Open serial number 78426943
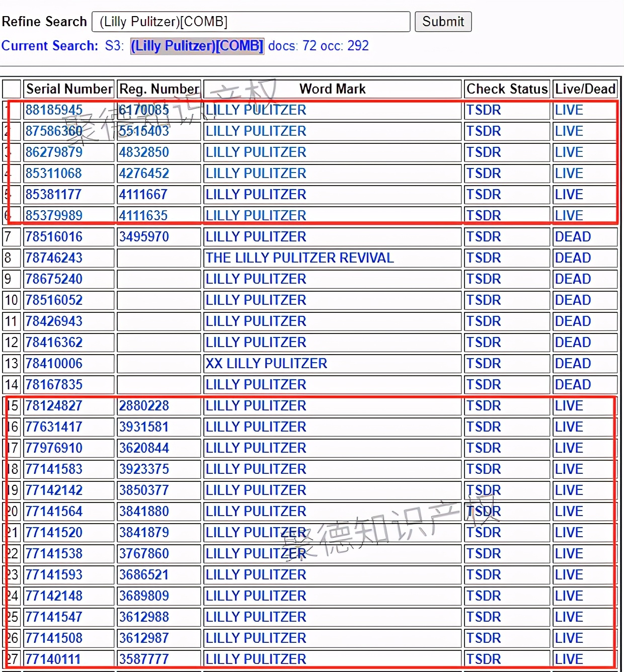624x672 pixels. tap(54, 321)
